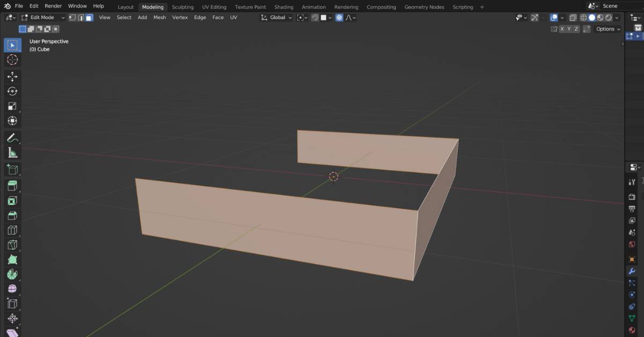Select the Measure tool
Screen dimensions: 644x337
point(12,152)
